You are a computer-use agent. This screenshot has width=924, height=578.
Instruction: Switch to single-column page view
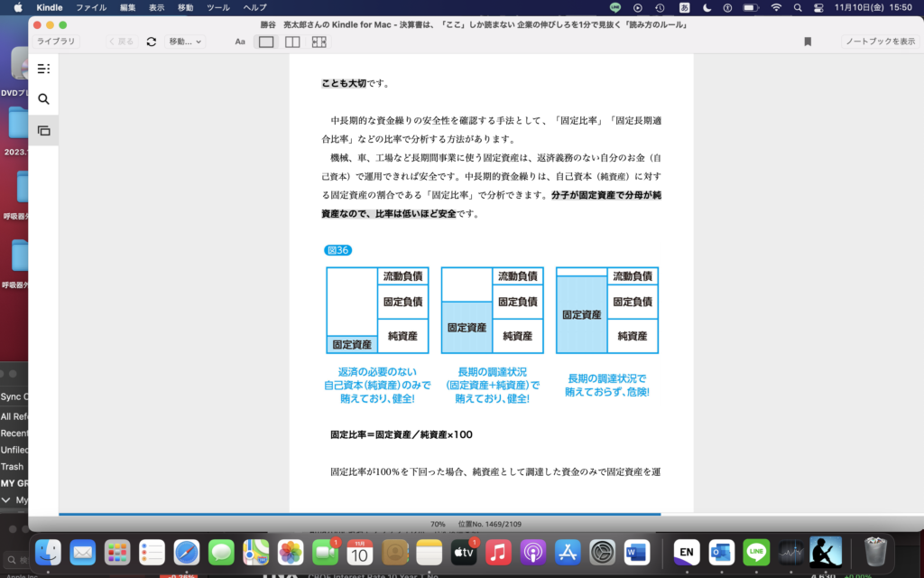tap(266, 42)
